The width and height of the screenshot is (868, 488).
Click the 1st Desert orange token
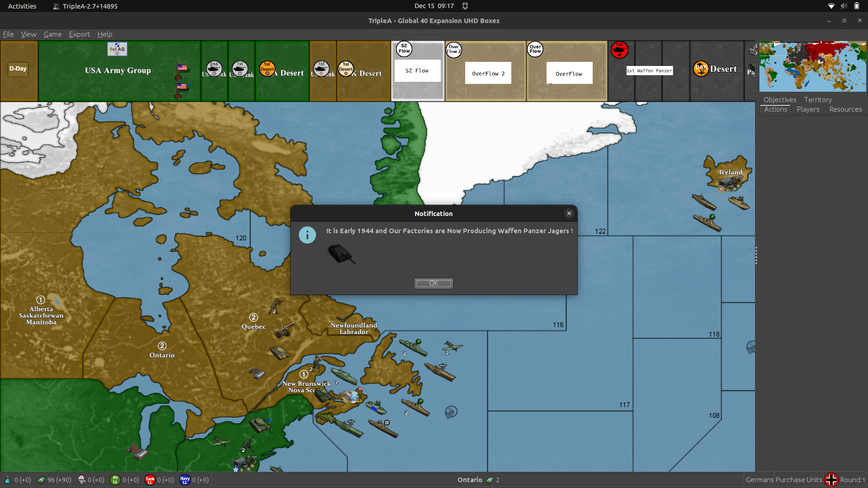point(267,69)
